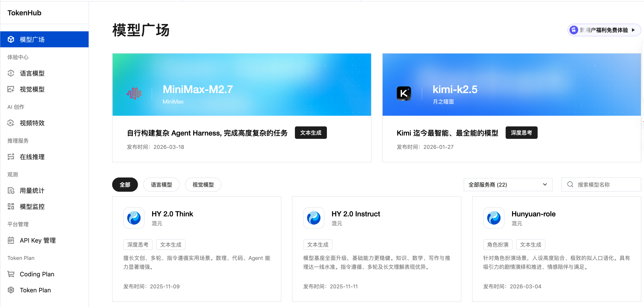Switch filter to 语言模型 pill

tap(161, 185)
